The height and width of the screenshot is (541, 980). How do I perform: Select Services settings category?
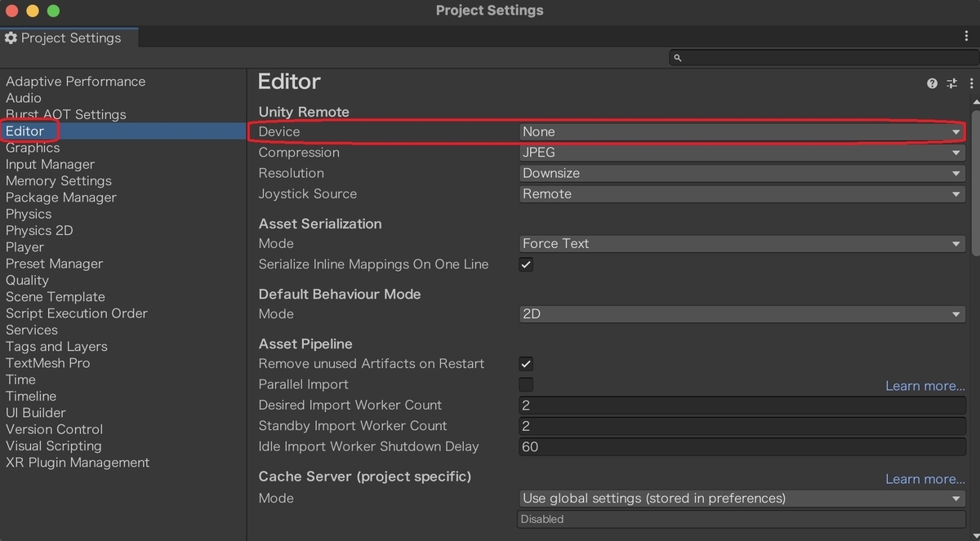tap(32, 330)
